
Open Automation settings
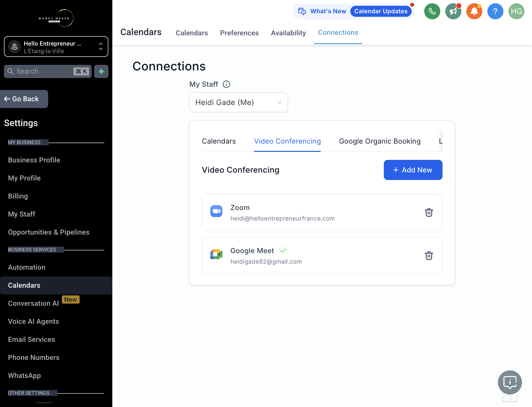click(27, 267)
